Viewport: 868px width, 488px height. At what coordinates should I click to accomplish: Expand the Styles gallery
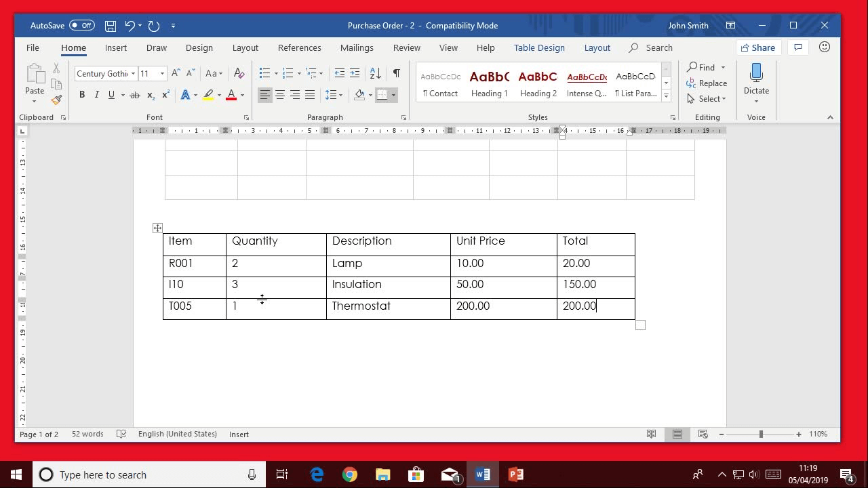(666, 96)
